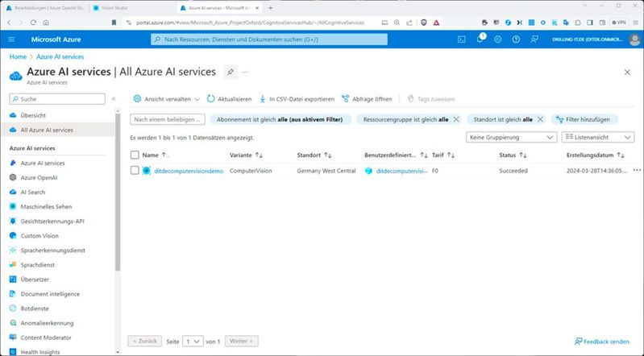Open the feedback icon in top bar
Viewport: 644px width, 356px height.
[534, 39]
